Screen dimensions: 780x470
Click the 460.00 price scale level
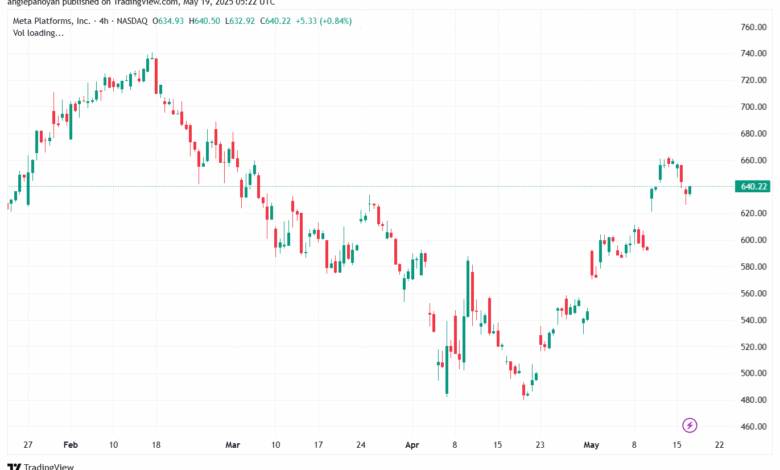pos(754,426)
